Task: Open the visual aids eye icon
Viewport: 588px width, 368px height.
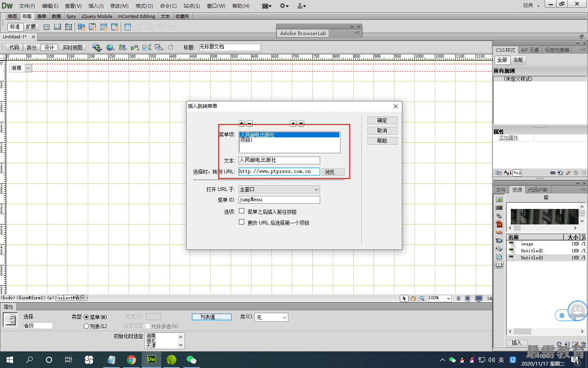Action: [x=159, y=47]
